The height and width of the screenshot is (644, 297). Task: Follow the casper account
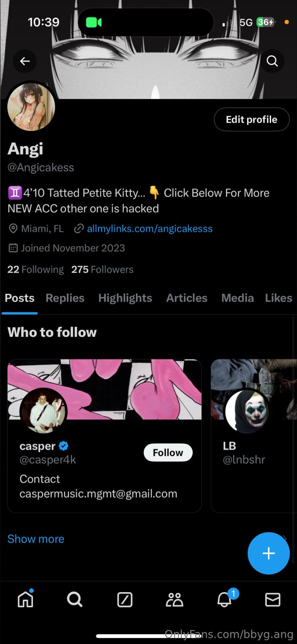[x=168, y=452]
